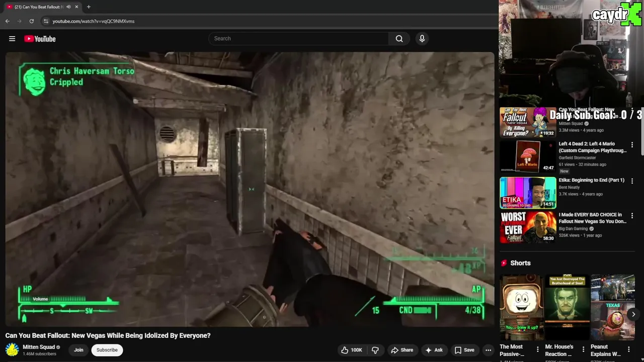Open The Most Passive Short thumbnail
Image resolution: width=644 pixels, height=362 pixels.
(x=522, y=308)
